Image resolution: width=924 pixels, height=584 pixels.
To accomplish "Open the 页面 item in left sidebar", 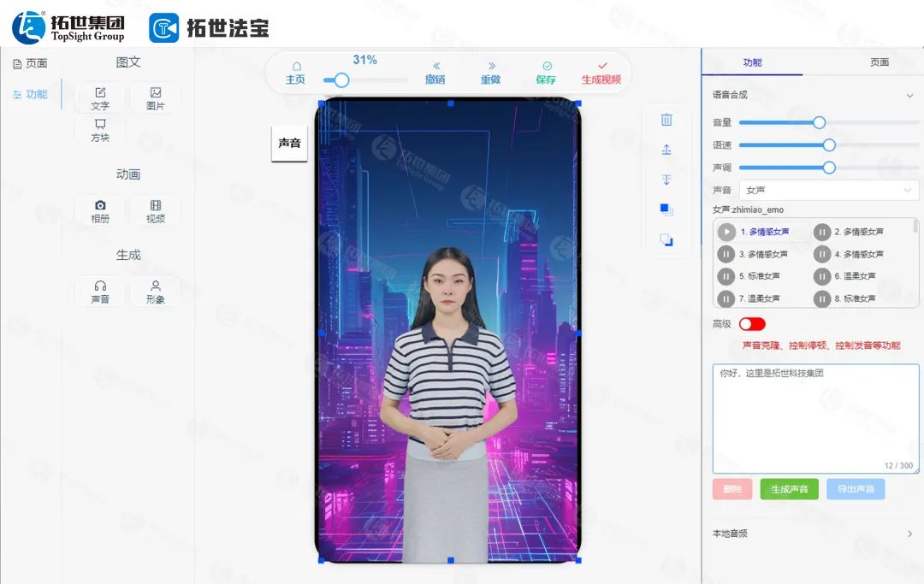I will pyautogui.click(x=30, y=63).
